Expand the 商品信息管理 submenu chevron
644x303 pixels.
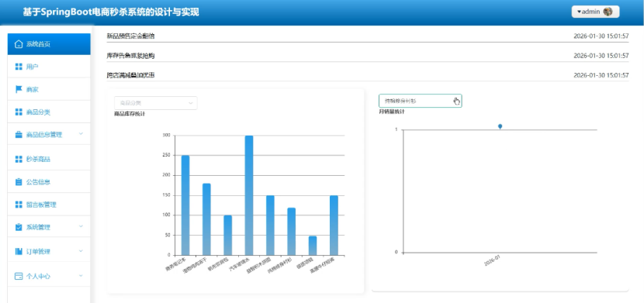(x=81, y=134)
